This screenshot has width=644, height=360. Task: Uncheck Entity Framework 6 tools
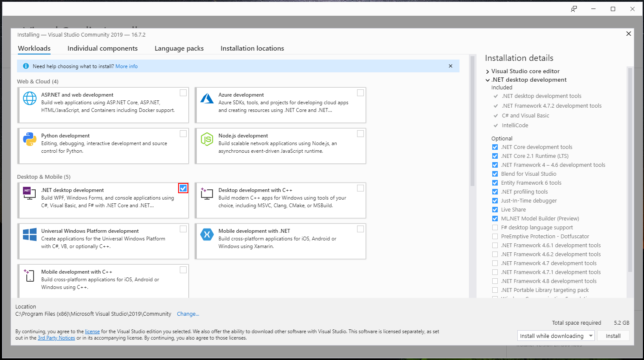[x=495, y=183]
